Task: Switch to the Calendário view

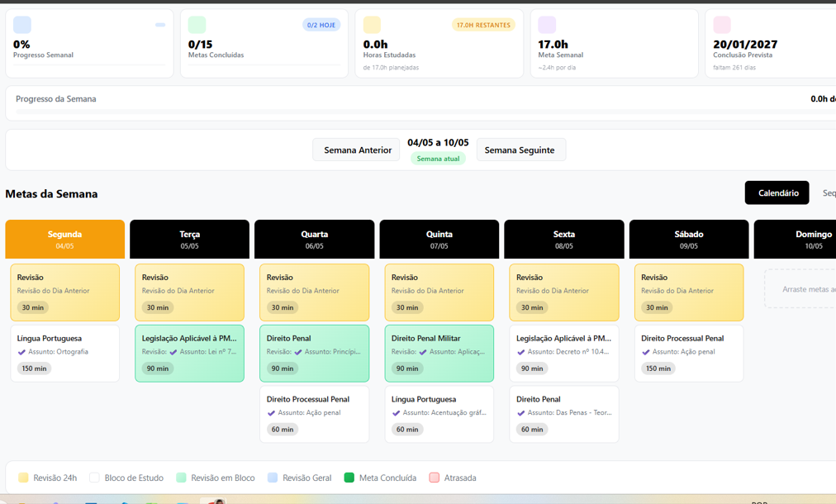Action: coord(777,193)
